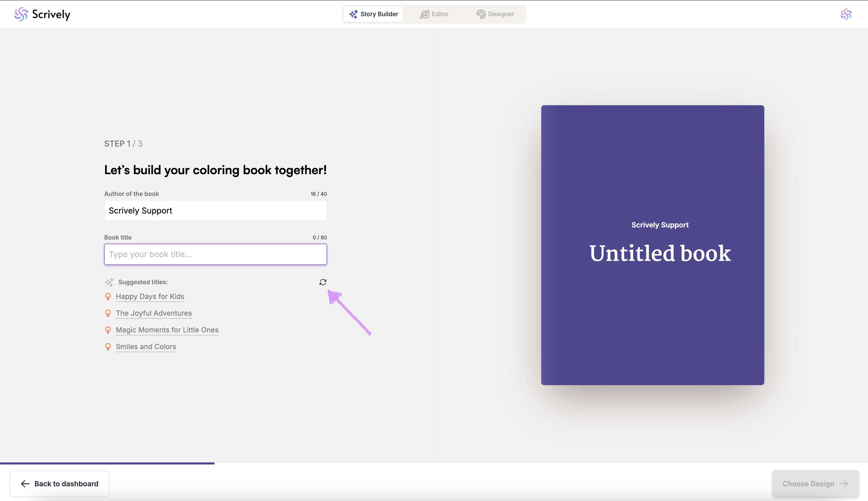This screenshot has height=501, width=868.
Task: Click the Author of the book field
Action: point(215,211)
